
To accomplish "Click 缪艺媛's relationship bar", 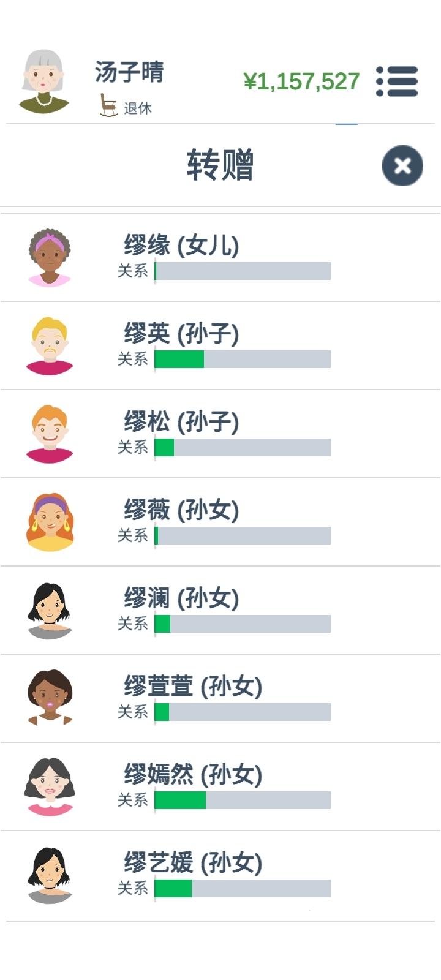I will point(243,888).
